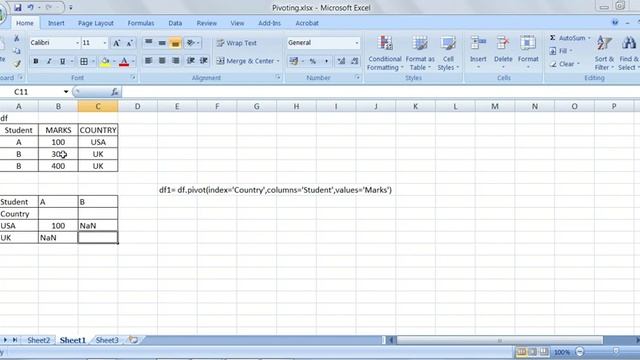This screenshot has width=640, height=360.
Task: Open the Review ribbon tab
Action: point(207,23)
